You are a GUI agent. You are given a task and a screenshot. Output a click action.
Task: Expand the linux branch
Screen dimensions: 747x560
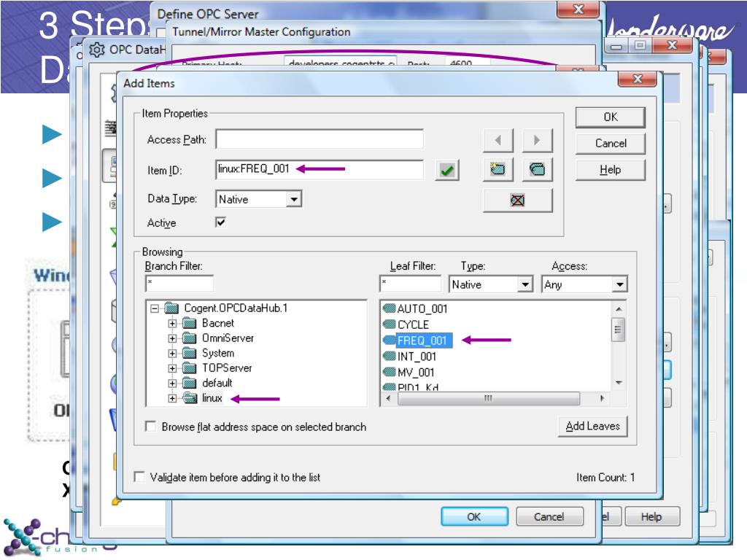172,398
